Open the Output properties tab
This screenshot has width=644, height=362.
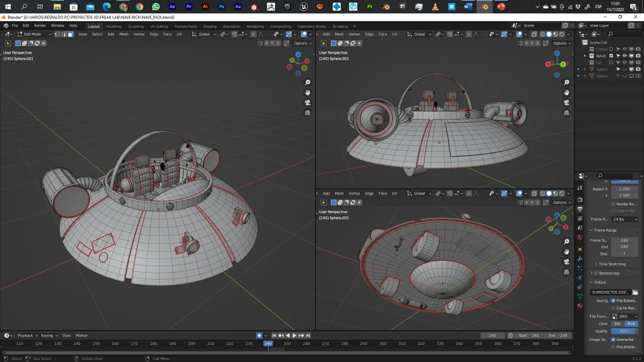(x=580, y=209)
